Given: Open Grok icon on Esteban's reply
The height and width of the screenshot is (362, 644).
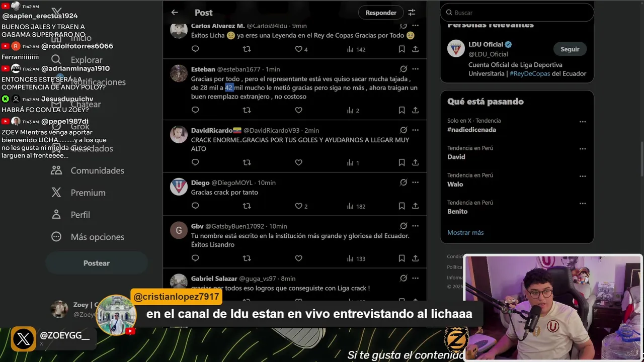Looking at the screenshot, I should point(404,69).
